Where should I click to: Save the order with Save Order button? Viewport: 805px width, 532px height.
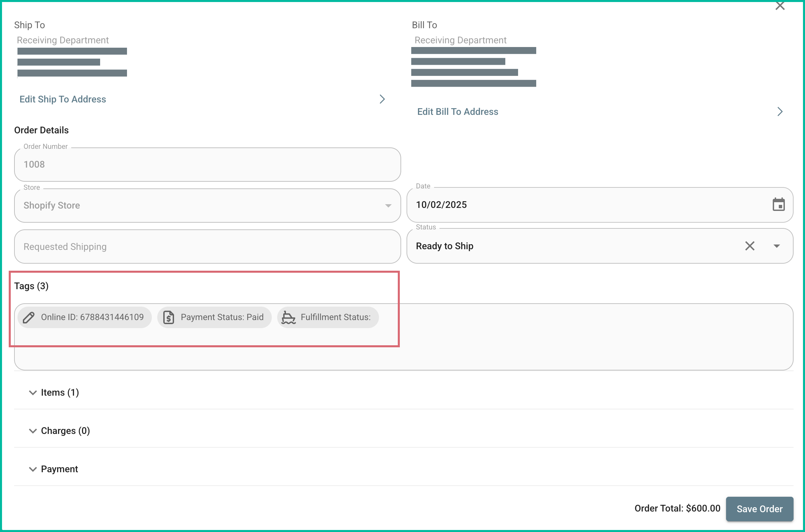760,508
